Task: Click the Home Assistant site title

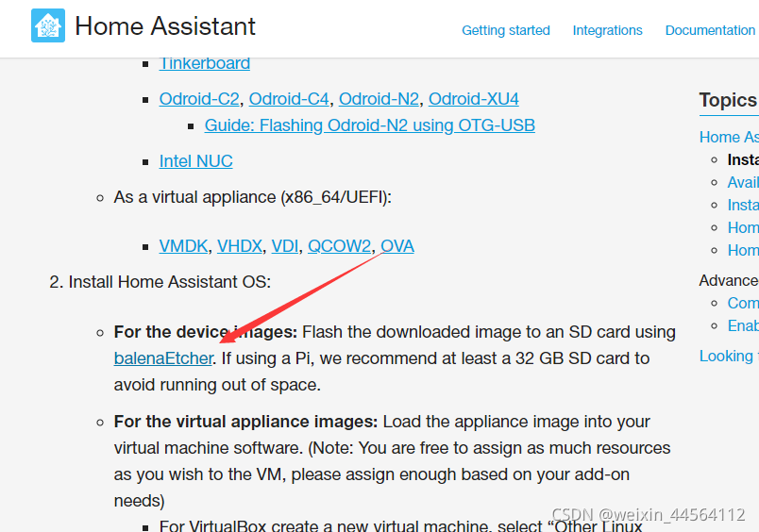Action: pyautogui.click(x=165, y=26)
